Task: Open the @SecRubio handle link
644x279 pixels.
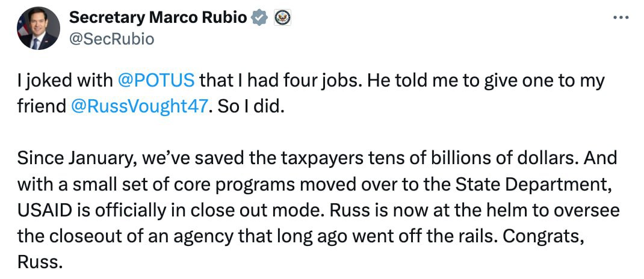Action: coord(112,39)
